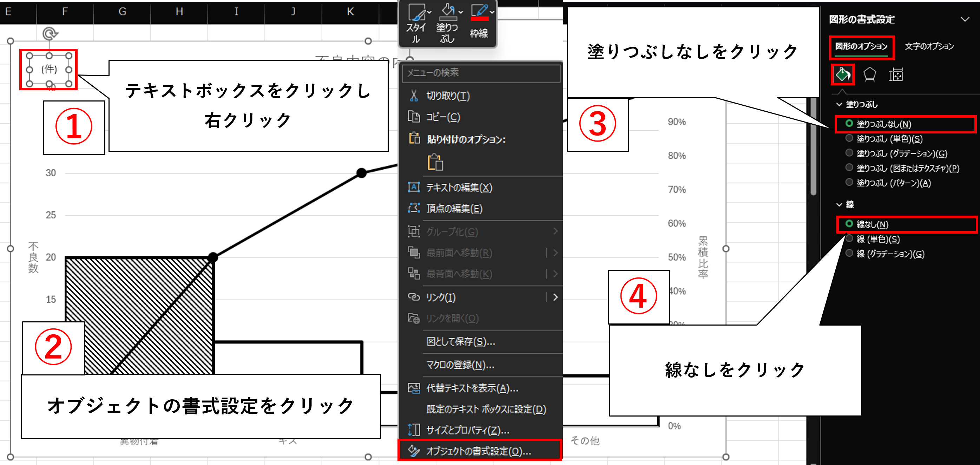Open the スタイル style gallery icon
This screenshot has height=465, width=980.
pos(417,12)
